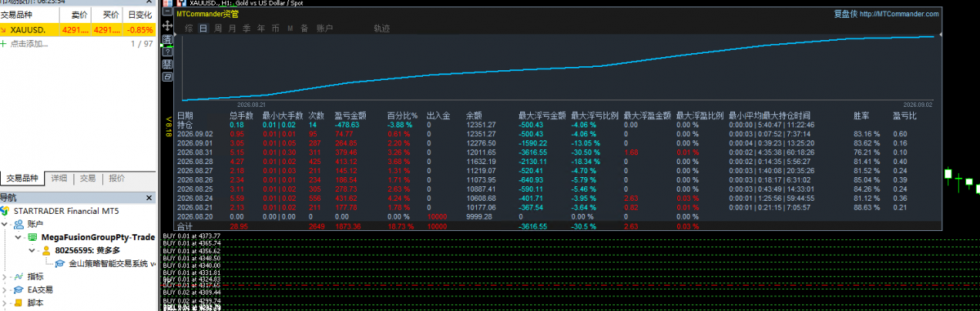This screenshot has height=311, width=980.
Task: Select the M tab
Action: click(x=290, y=29)
